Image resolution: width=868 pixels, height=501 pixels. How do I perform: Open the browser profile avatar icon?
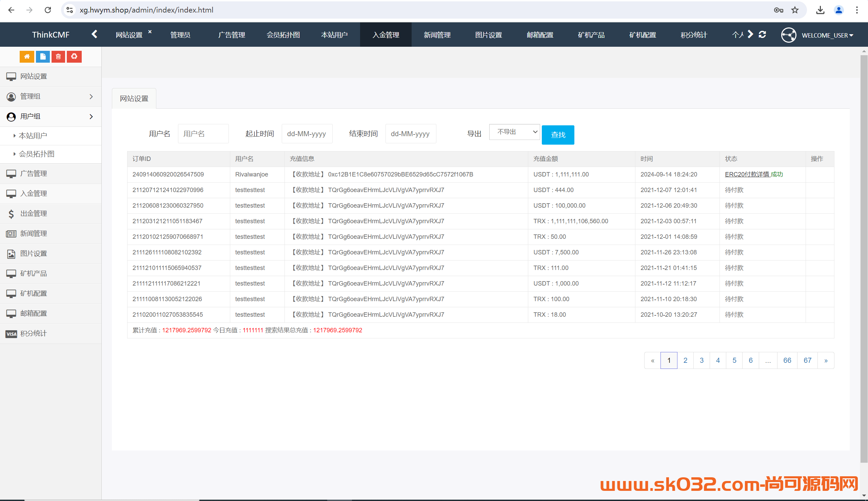839,10
